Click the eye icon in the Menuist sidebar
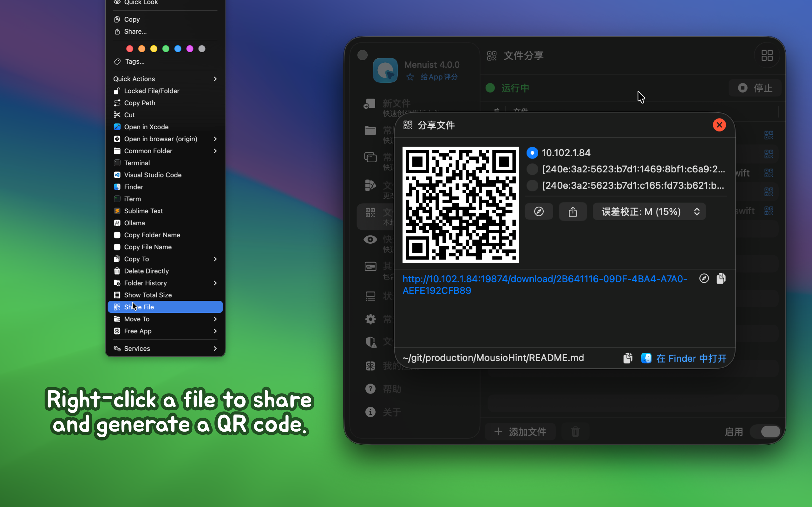 pos(370,240)
